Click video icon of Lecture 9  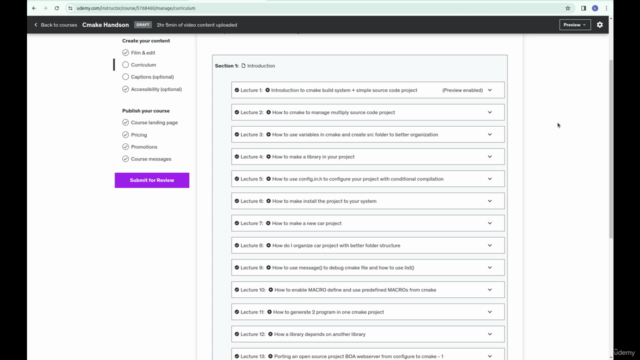pos(269,267)
